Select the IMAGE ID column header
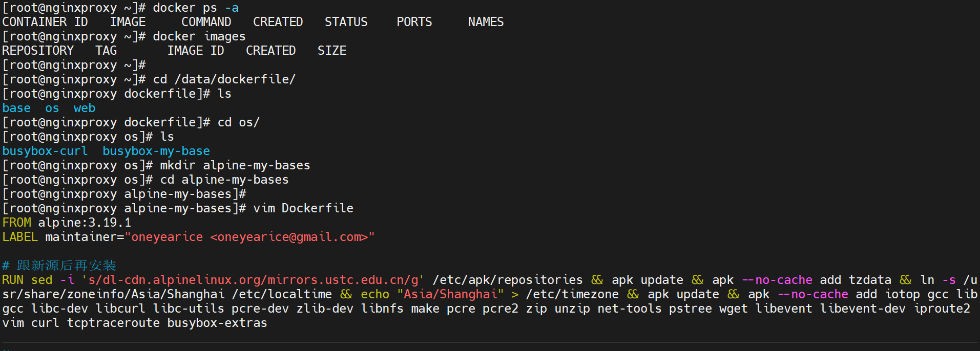980x351 pixels. point(196,51)
